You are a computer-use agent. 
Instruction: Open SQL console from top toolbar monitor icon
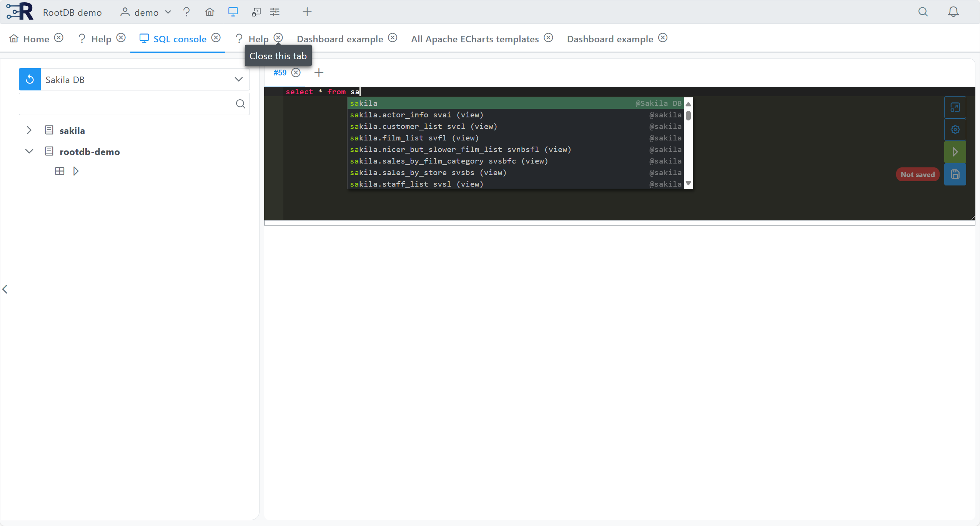[x=233, y=12]
